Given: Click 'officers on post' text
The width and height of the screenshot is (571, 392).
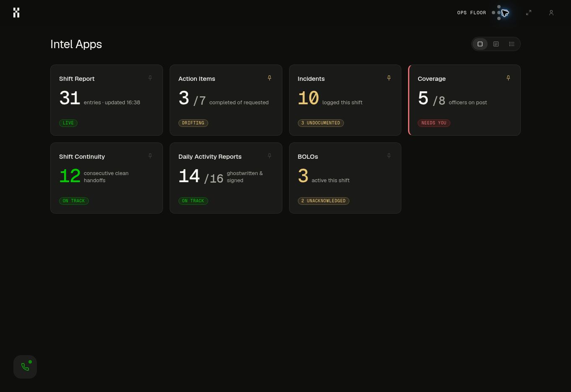Looking at the screenshot, I should (468, 102).
